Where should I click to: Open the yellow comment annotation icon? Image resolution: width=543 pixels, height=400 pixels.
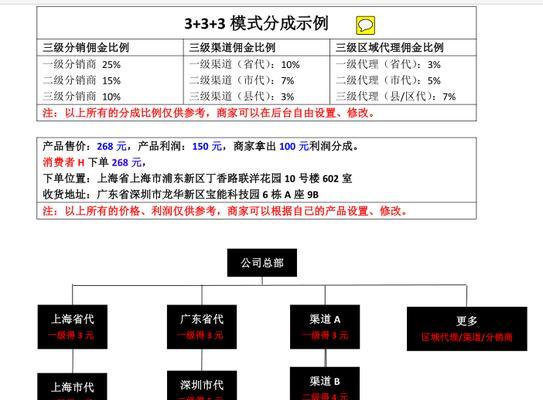(x=365, y=25)
